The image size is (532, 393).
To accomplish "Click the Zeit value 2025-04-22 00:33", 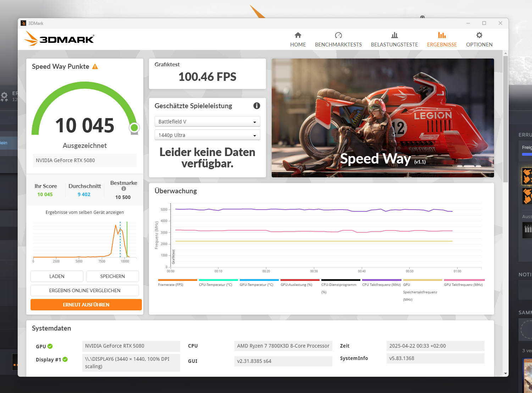I will point(436,346).
